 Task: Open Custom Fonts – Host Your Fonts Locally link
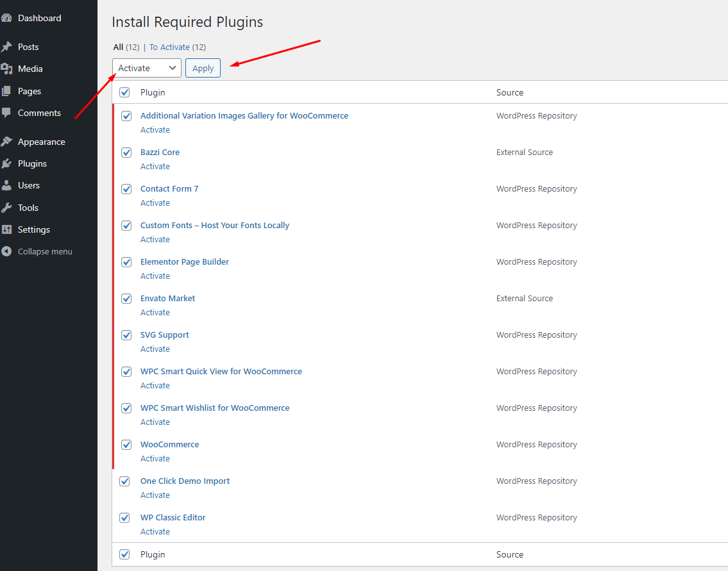tap(215, 225)
